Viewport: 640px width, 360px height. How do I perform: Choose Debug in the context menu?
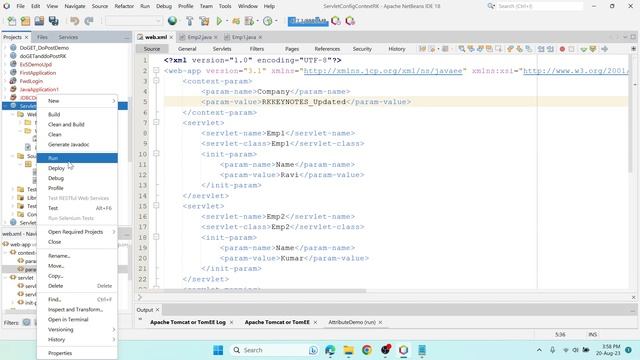(77, 178)
